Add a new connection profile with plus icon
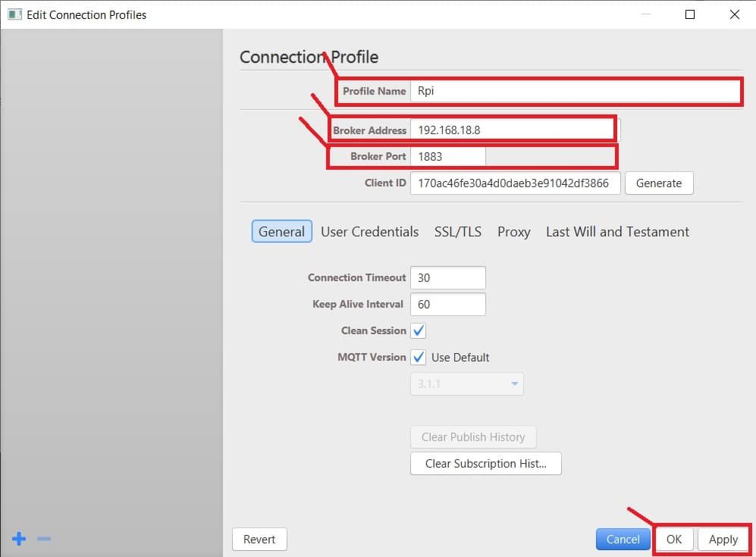The image size is (756, 557). coord(19,538)
